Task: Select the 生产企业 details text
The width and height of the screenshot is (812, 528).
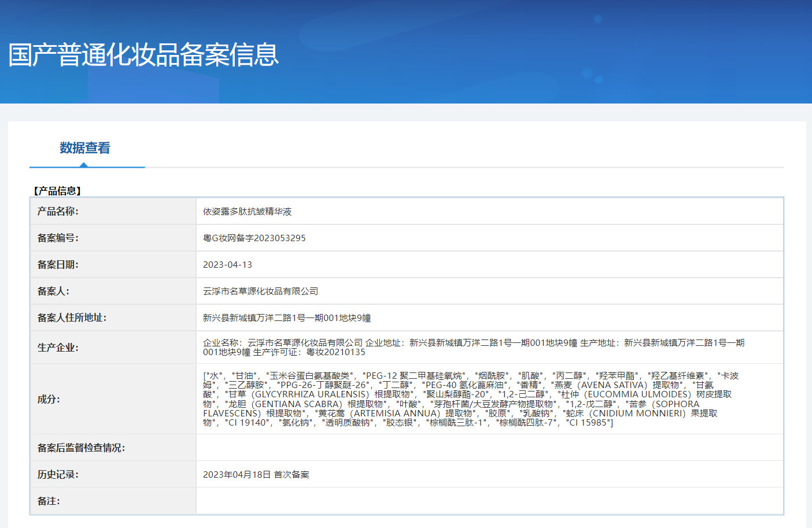Action: (x=474, y=348)
